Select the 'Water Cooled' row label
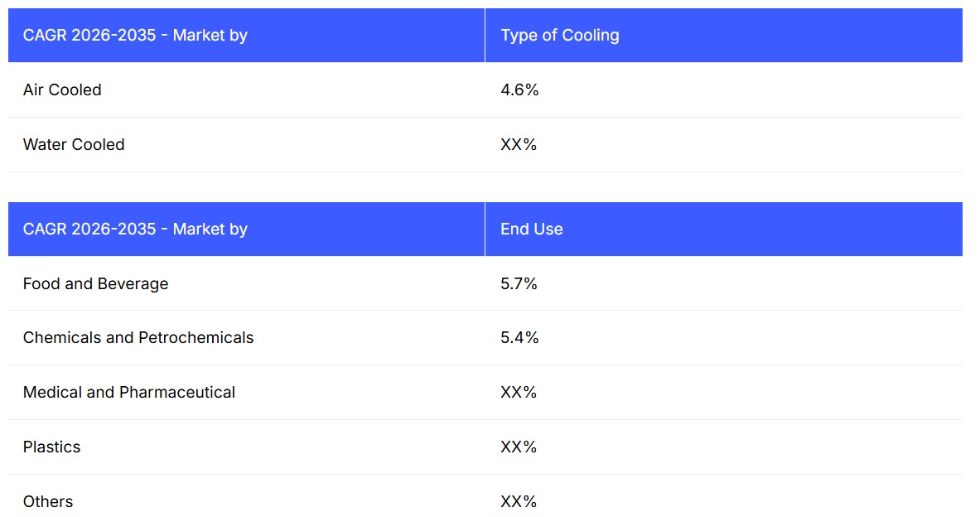This screenshot has height=517, width=980. (x=74, y=145)
